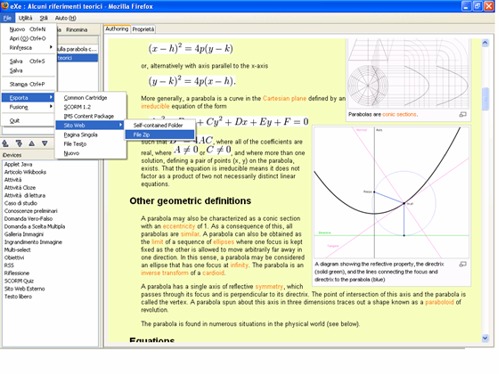Add the SCORM Quiz iDevice
This screenshot has height=374, width=500.
point(19,281)
